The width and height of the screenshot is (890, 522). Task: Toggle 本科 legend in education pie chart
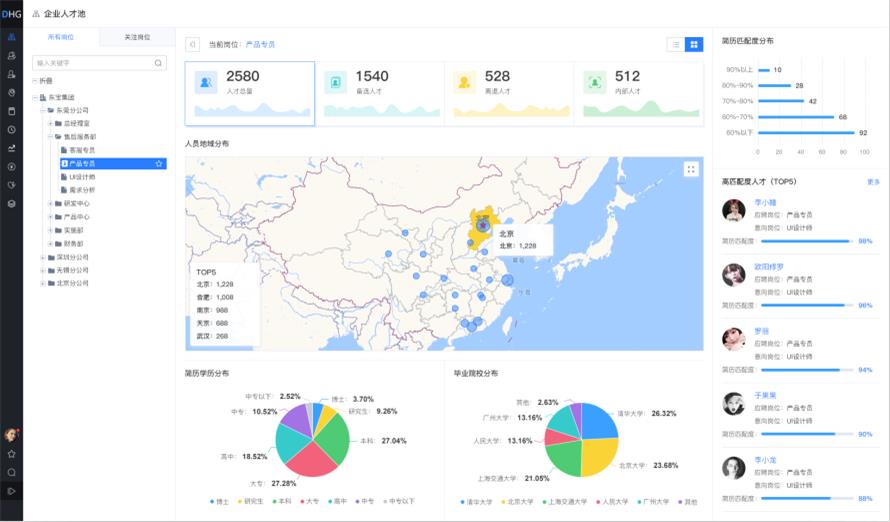point(282,502)
